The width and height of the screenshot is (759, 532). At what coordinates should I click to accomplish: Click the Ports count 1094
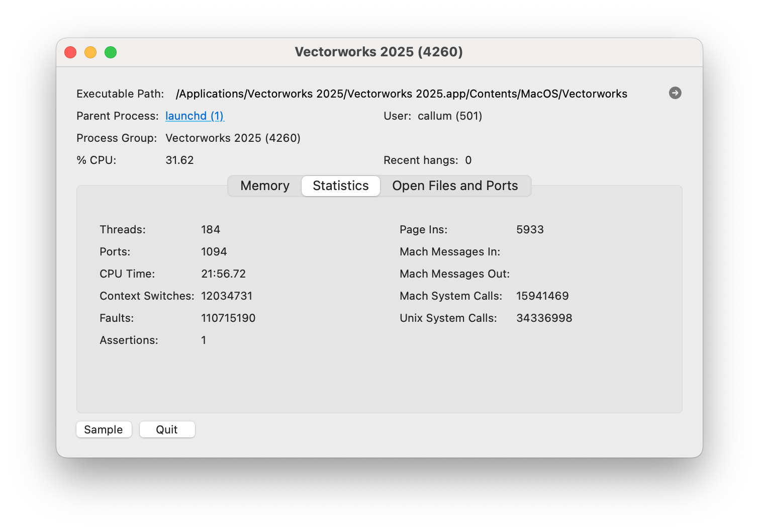pyautogui.click(x=214, y=252)
